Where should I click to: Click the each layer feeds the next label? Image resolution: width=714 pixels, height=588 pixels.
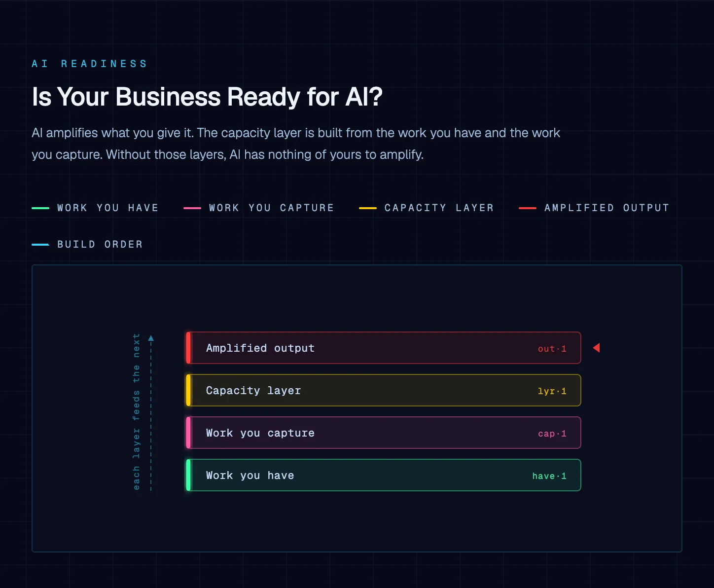pos(137,412)
